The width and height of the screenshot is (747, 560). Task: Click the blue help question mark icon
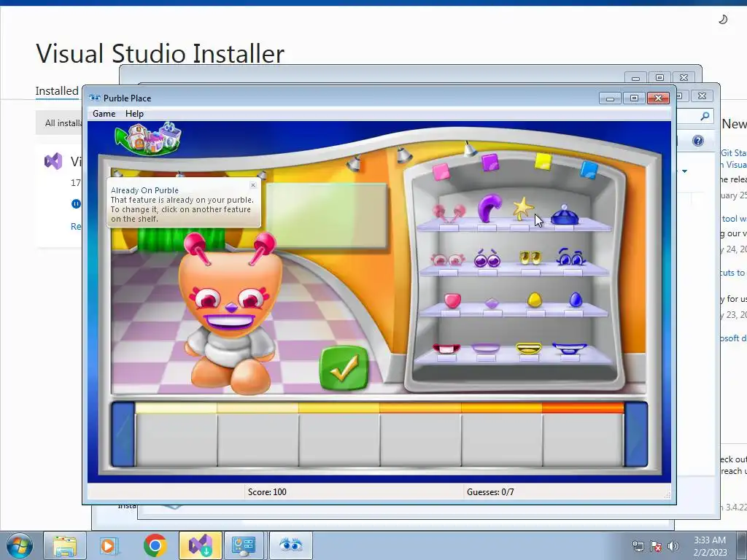tap(698, 141)
